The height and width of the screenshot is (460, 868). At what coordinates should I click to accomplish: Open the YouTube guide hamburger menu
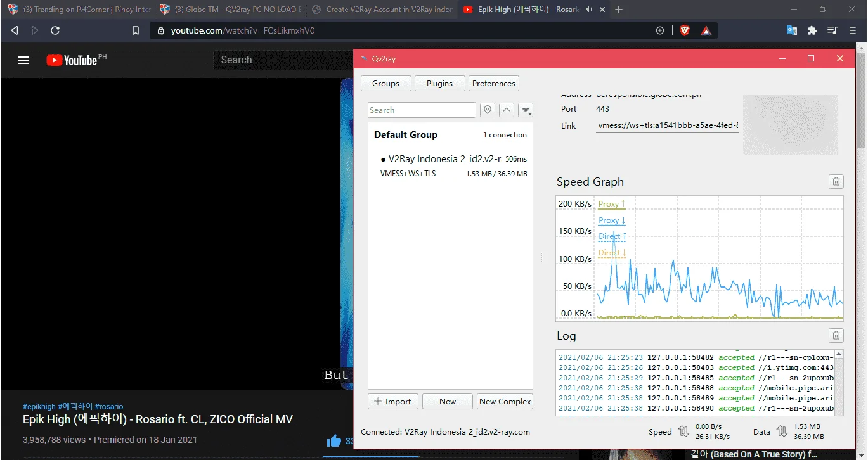(x=23, y=60)
